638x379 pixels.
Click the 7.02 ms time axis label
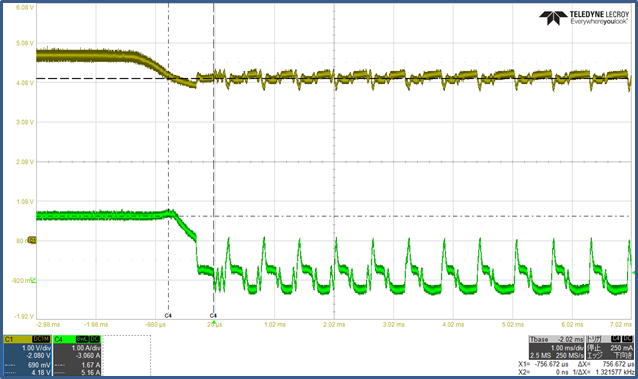coord(621,324)
